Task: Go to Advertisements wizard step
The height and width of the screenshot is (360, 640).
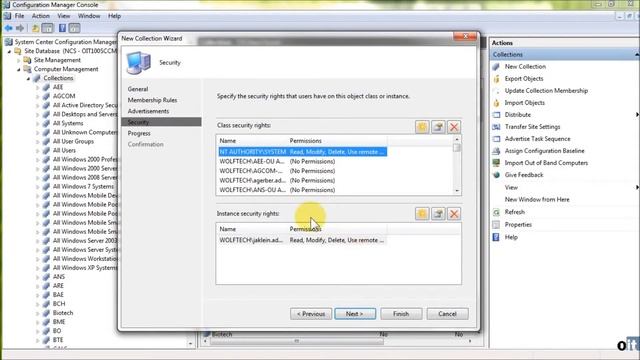Action: [x=148, y=111]
